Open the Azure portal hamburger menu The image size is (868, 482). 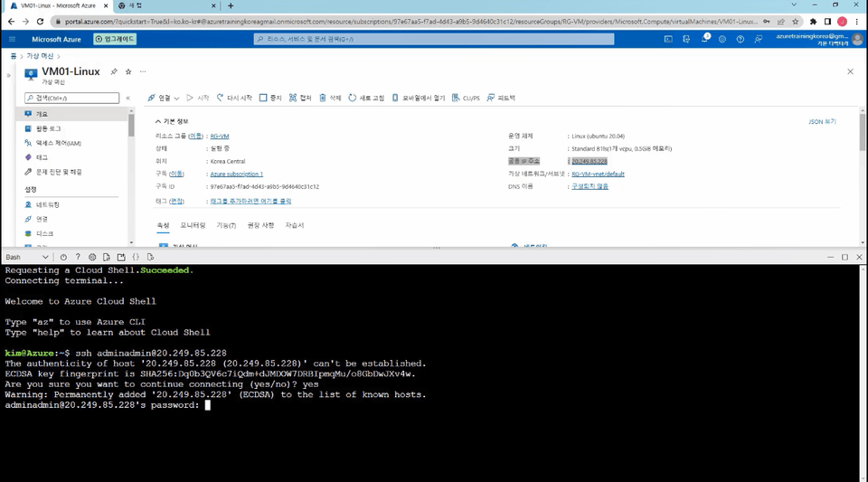pyautogui.click(x=12, y=39)
